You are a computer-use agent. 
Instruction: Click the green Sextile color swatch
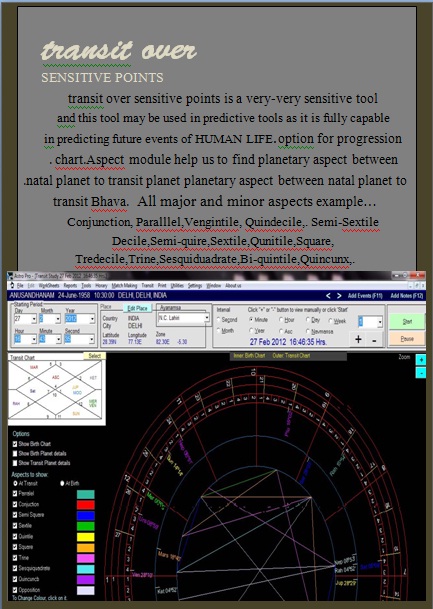pyautogui.click(x=85, y=526)
